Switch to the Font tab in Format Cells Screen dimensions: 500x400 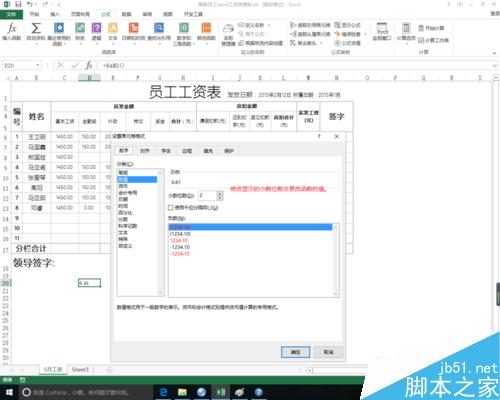[x=166, y=151]
